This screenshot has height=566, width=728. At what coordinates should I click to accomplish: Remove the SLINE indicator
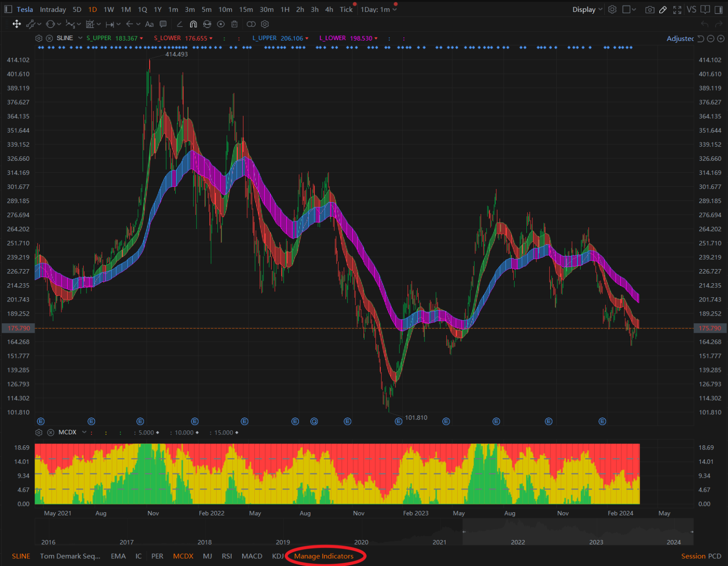point(50,38)
